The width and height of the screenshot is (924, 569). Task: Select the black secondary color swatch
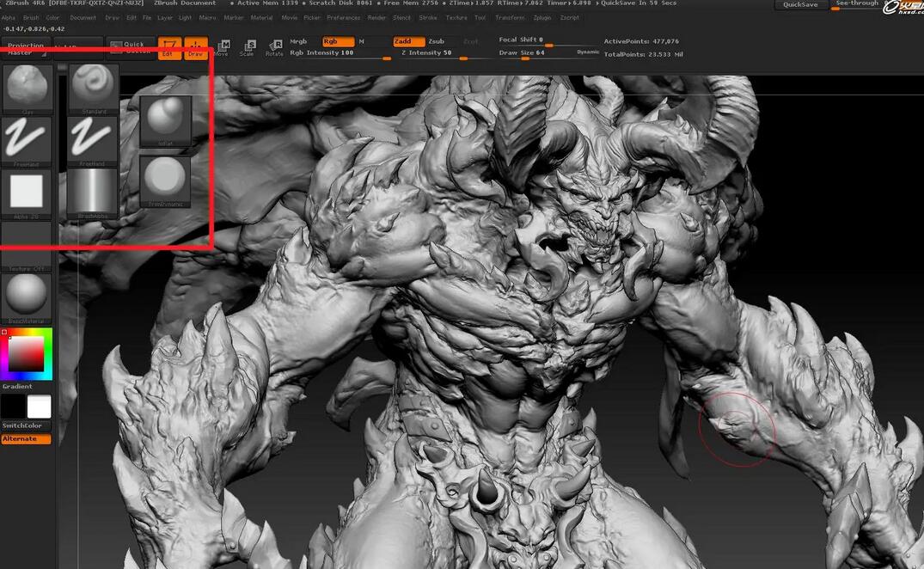[x=12, y=407]
